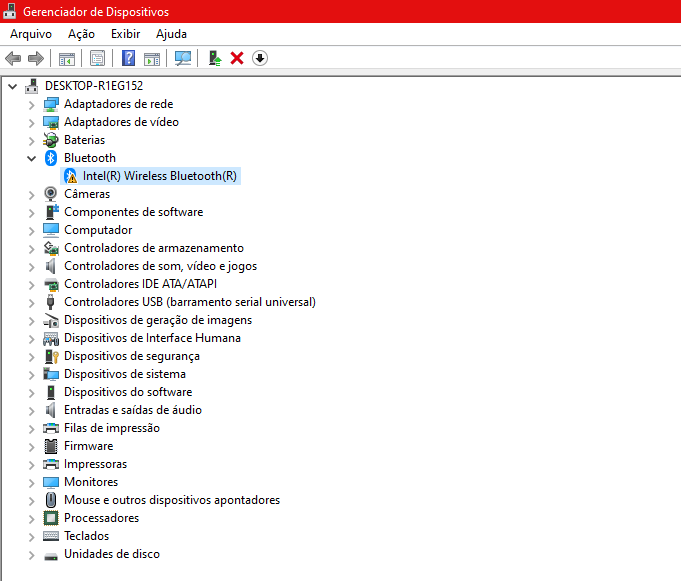This screenshot has width=681, height=581.
Task: Select the DESKTOP-R1EG152 label
Action: pos(94,86)
